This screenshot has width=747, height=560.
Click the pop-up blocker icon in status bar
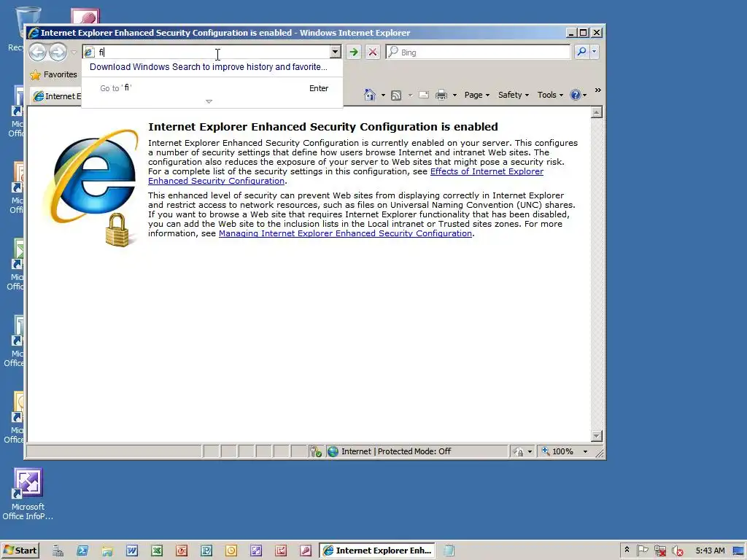[315, 451]
